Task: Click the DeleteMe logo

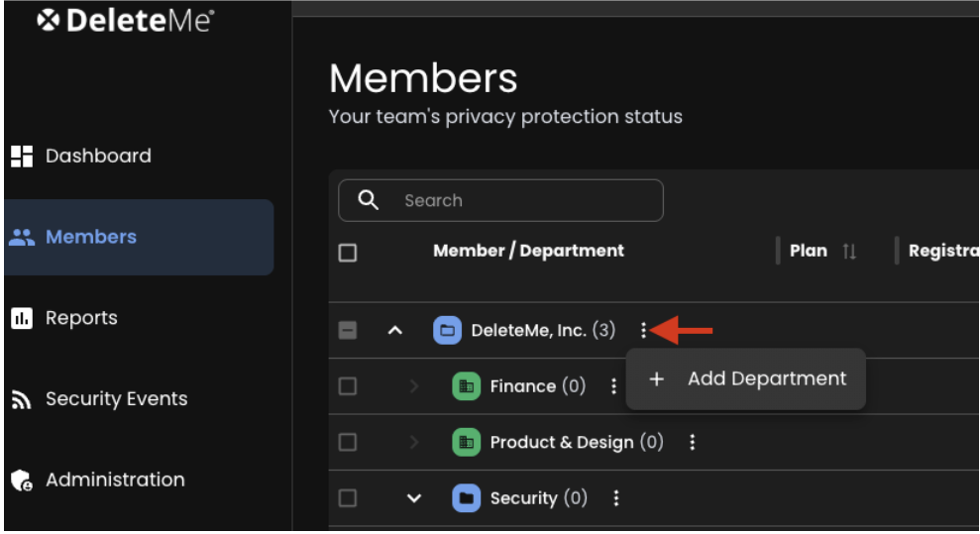Action: point(126,21)
